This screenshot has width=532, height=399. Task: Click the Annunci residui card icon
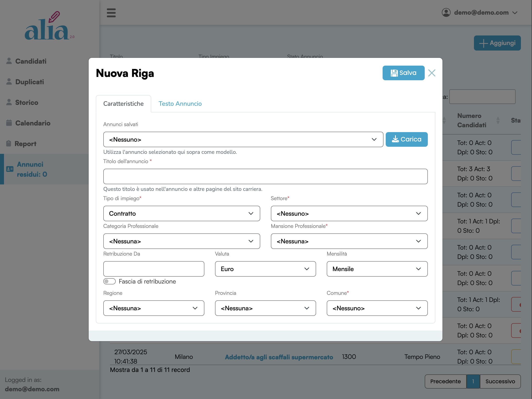pos(10,169)
